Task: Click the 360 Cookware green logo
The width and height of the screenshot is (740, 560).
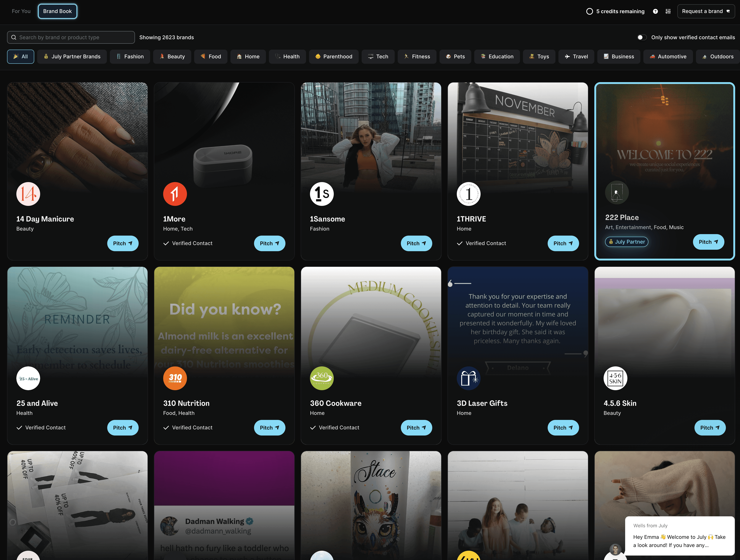Action: pyautogui.click(x=321, y=378)
